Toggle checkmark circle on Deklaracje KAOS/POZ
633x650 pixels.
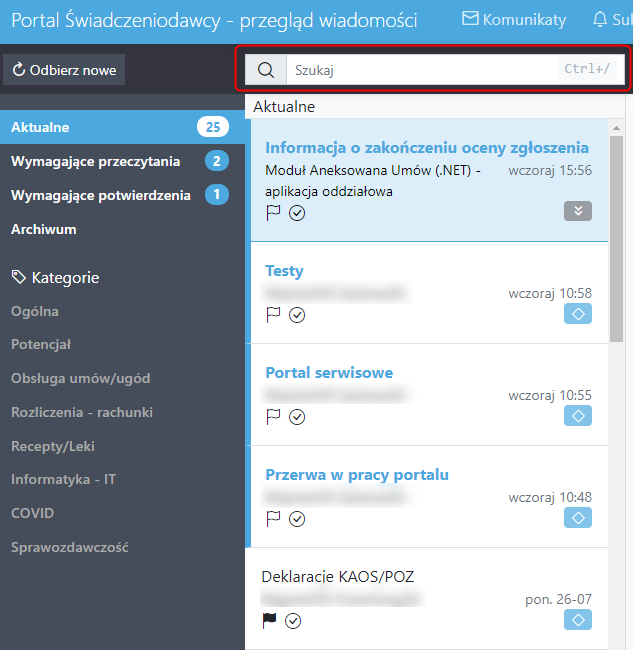293,621
